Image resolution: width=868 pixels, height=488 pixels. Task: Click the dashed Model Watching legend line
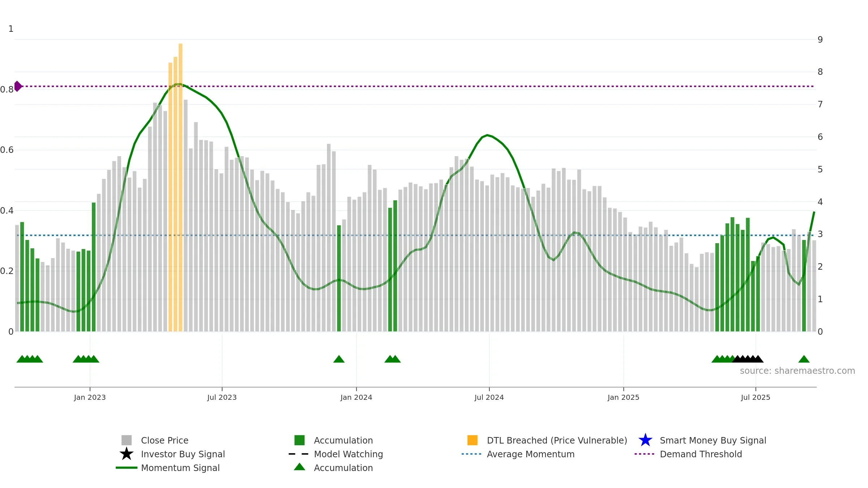point(299,454)
